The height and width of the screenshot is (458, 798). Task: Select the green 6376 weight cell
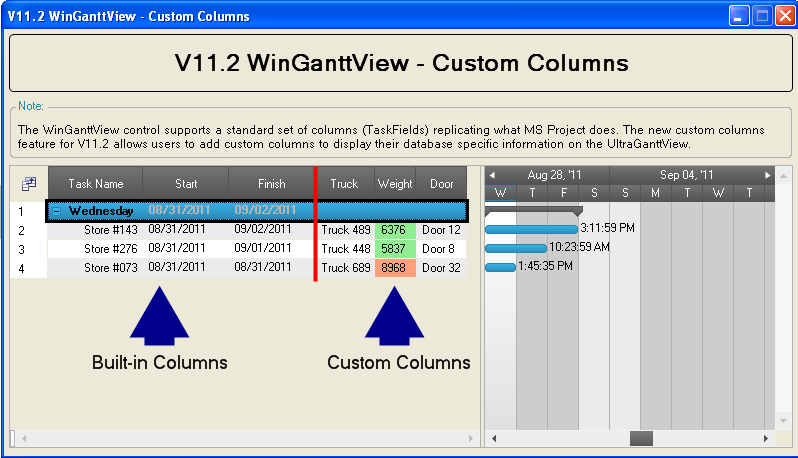tap(395, 230)
